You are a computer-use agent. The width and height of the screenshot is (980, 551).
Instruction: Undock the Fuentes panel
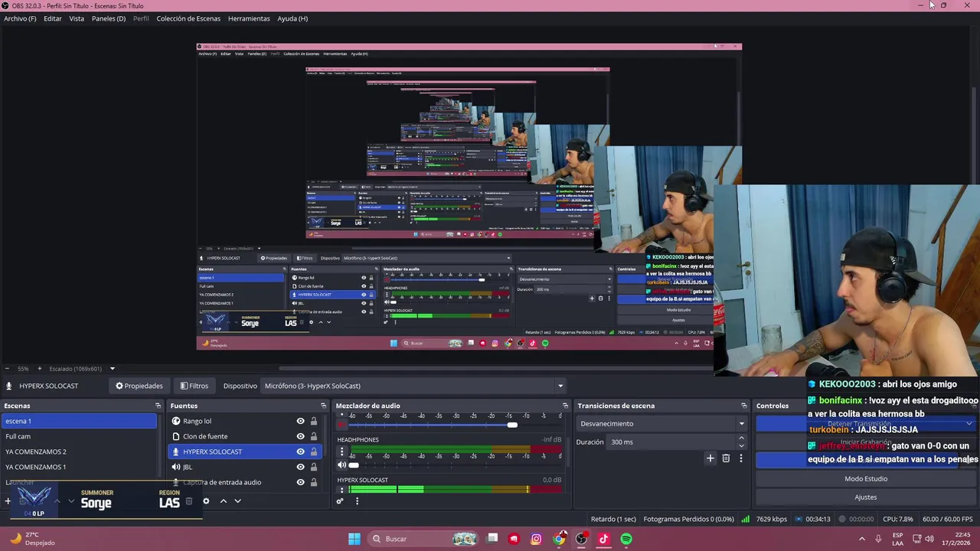pos(323,406)
